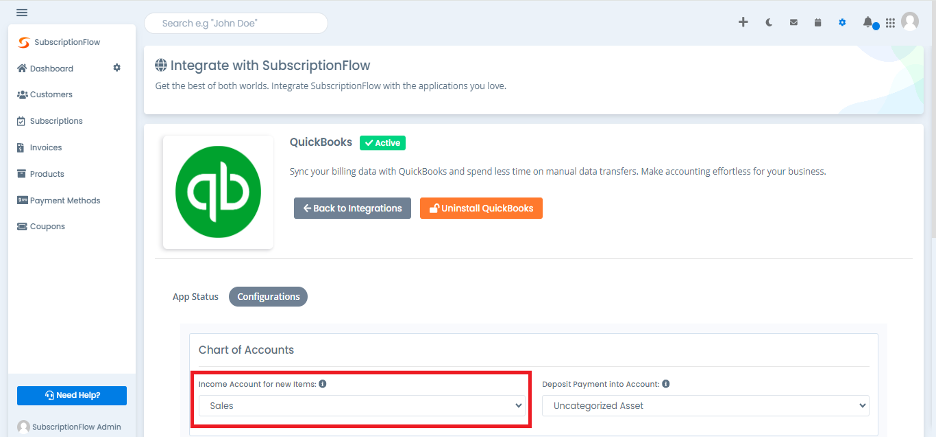Open Invoices in sidebar

39,147
